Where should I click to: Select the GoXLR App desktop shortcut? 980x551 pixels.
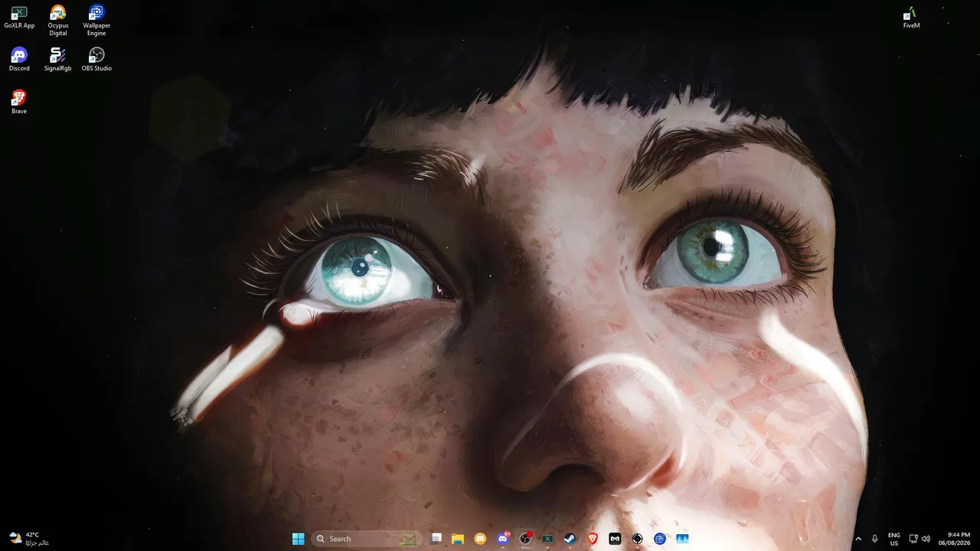click(19, 17)
